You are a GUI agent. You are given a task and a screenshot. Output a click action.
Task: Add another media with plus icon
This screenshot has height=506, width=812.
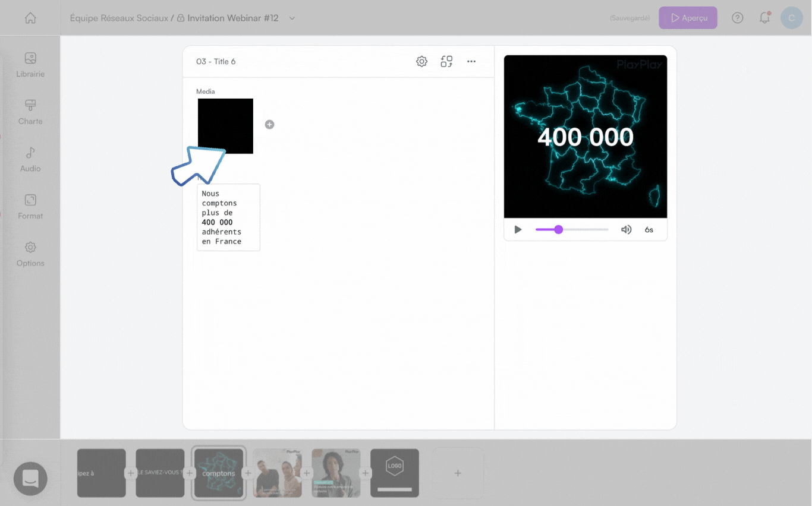[269, 124]
